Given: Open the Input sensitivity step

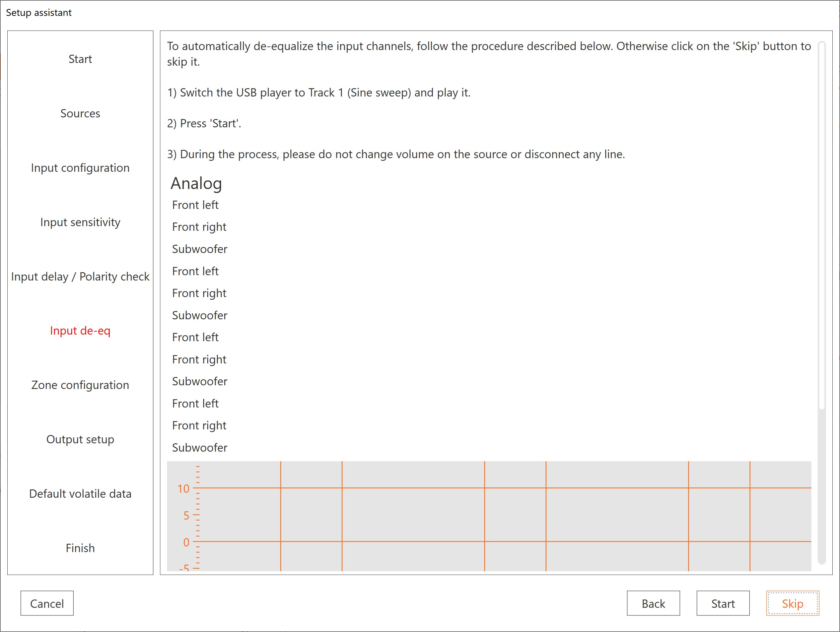Looking at the screenshot, I should (80, 222).
